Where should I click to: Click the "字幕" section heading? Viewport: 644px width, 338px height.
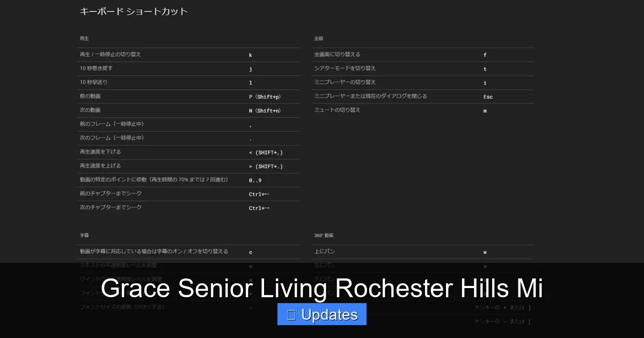(x=84, y=236)
